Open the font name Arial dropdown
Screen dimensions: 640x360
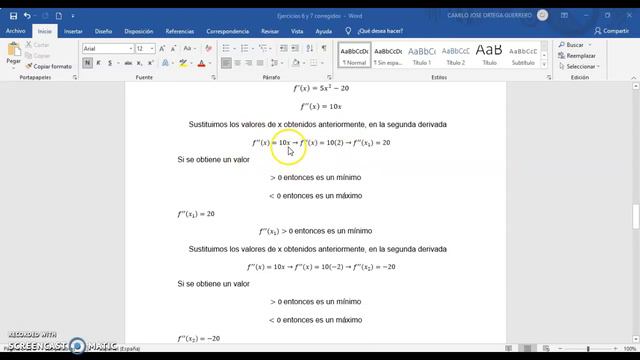click(x=131, y=49)
